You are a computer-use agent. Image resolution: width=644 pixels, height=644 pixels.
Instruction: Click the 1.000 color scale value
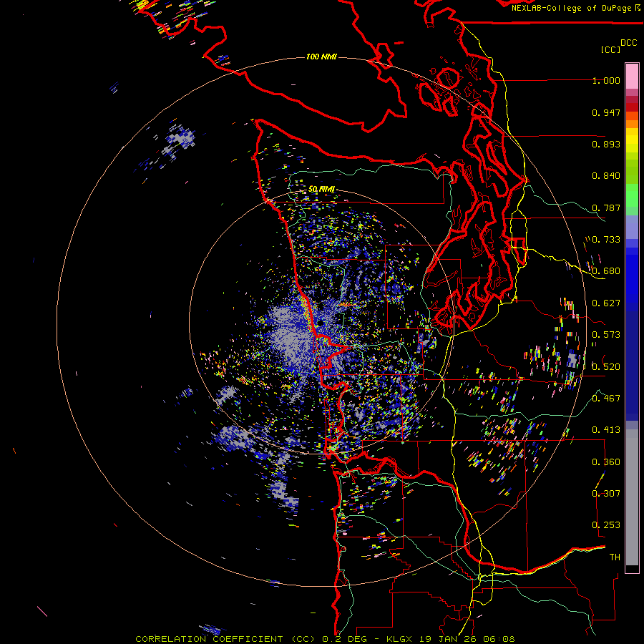click(x=606, y=80)
